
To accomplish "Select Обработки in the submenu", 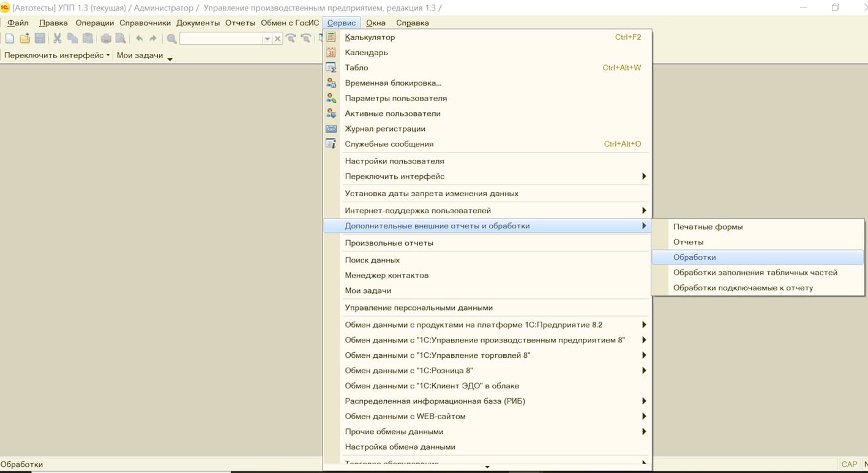I will pyautogui.click(x=758, y=257).
